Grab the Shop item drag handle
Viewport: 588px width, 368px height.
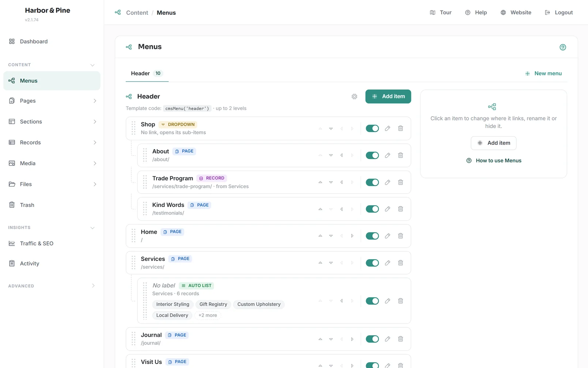[x=133, y=128]
